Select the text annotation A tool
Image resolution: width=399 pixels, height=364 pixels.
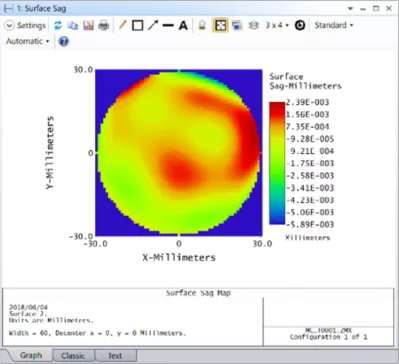[x=183, y=25]
